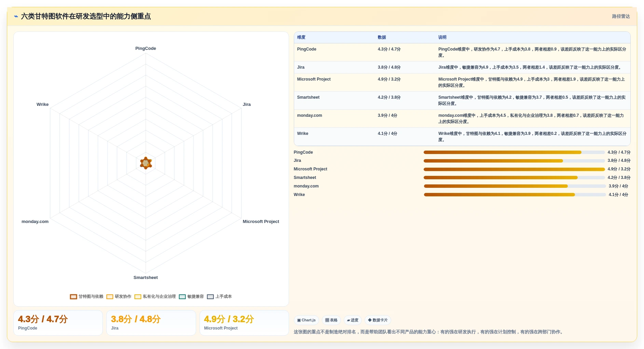Toggle the 研发协作 legend swatch
Viewport: 644px width, 349px height.
point(110,297)
